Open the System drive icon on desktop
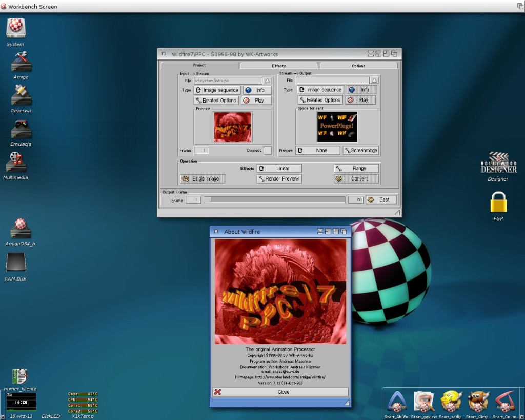Image resolution: width=525 pixels, height=420 pixels. [x=15, y=28]
